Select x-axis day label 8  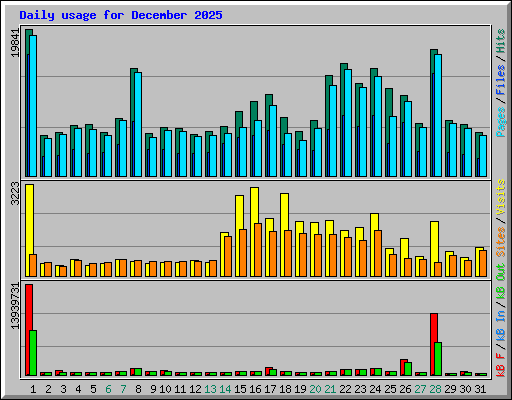pos(138,389)
